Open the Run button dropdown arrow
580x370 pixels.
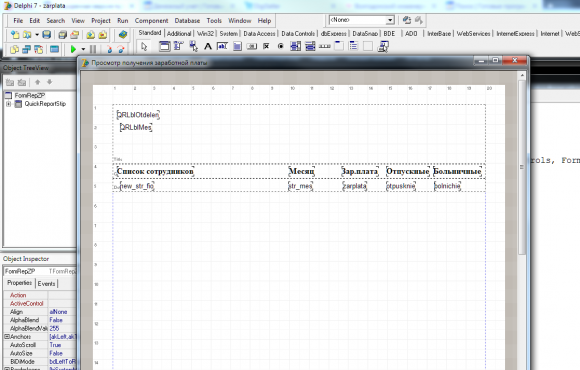(83, 49)
